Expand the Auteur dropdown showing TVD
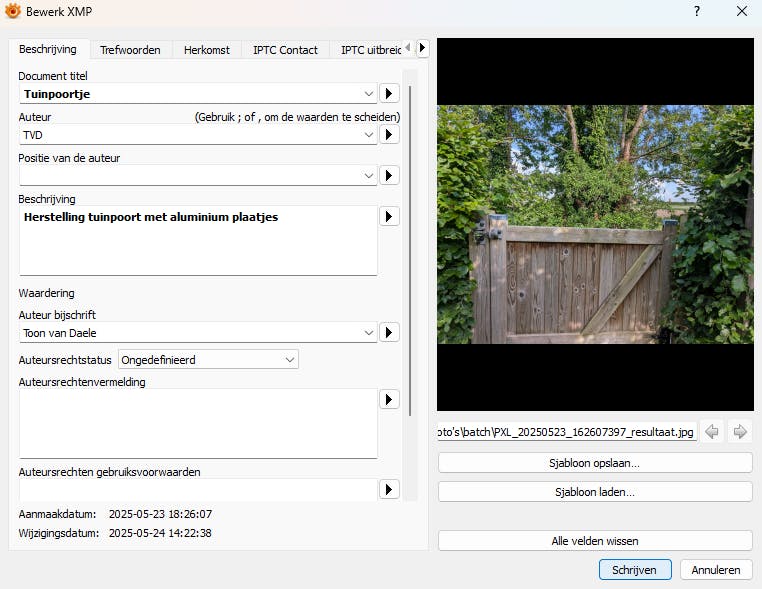Image resolution: width=762 pixels, height=589 pixels. [369, 135]
